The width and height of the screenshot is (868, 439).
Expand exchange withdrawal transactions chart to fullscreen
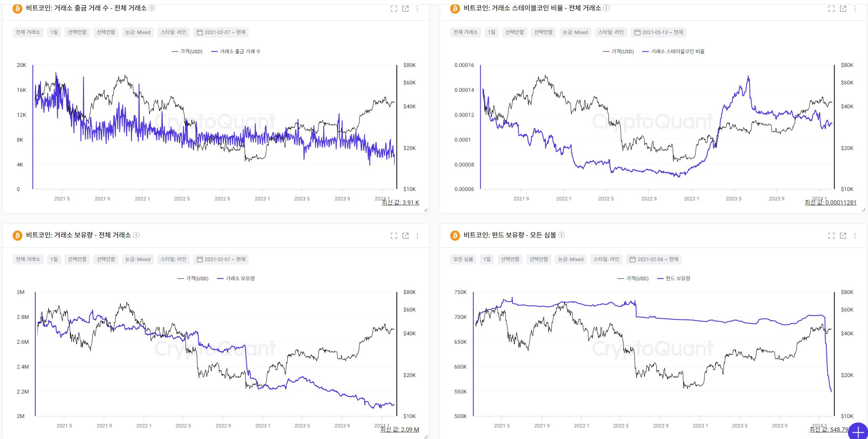394,9
